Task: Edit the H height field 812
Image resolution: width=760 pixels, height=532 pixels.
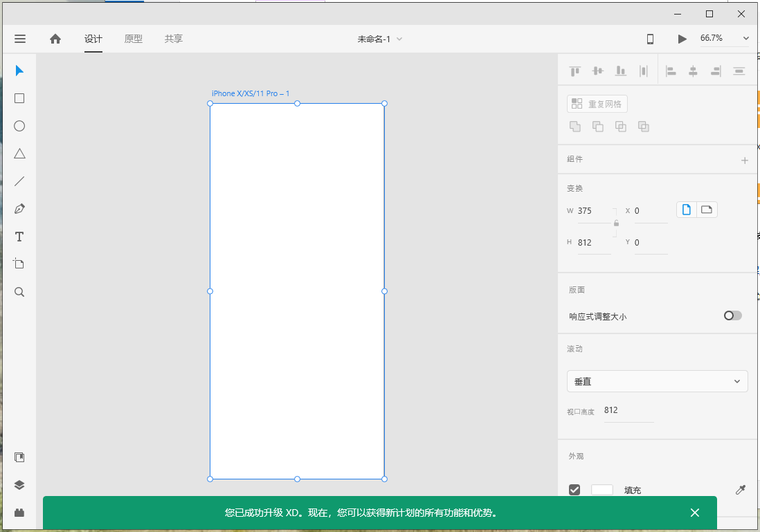Action: (595, 243)
